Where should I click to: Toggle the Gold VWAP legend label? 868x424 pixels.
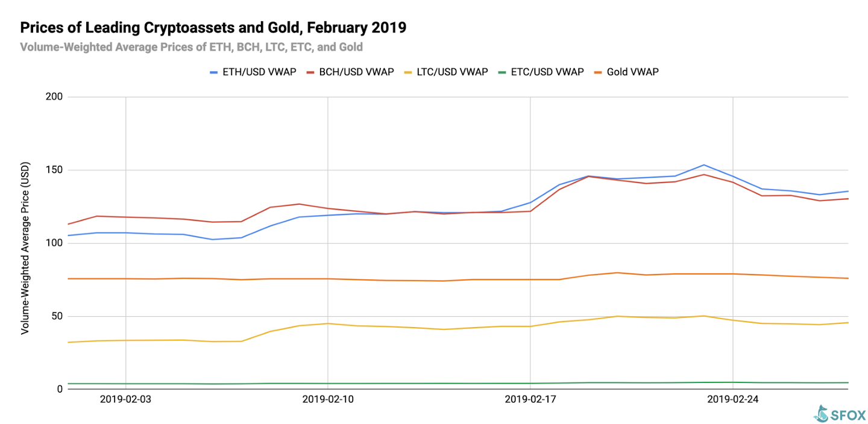[632, 72]
